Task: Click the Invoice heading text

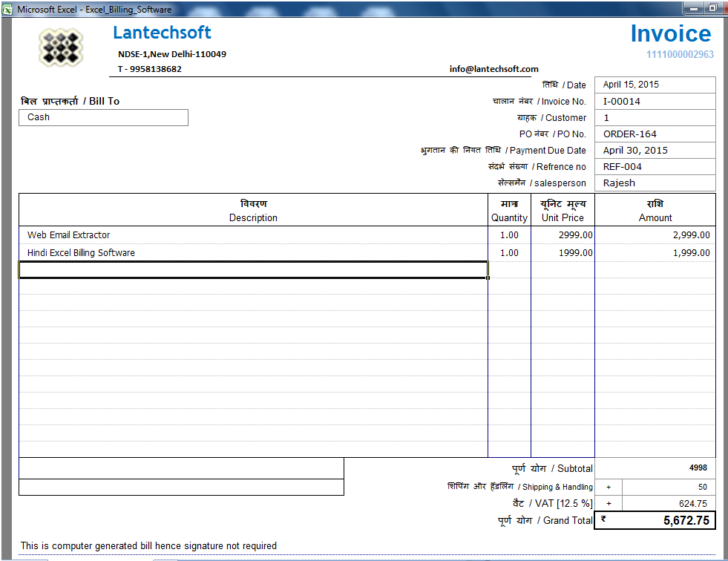Action: 670,33
